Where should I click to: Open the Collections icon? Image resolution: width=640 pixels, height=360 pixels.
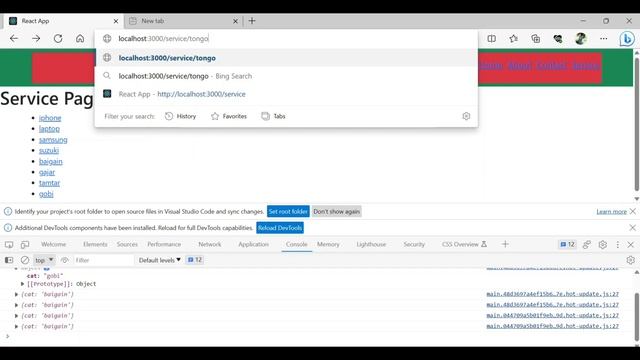pos(536,38)
